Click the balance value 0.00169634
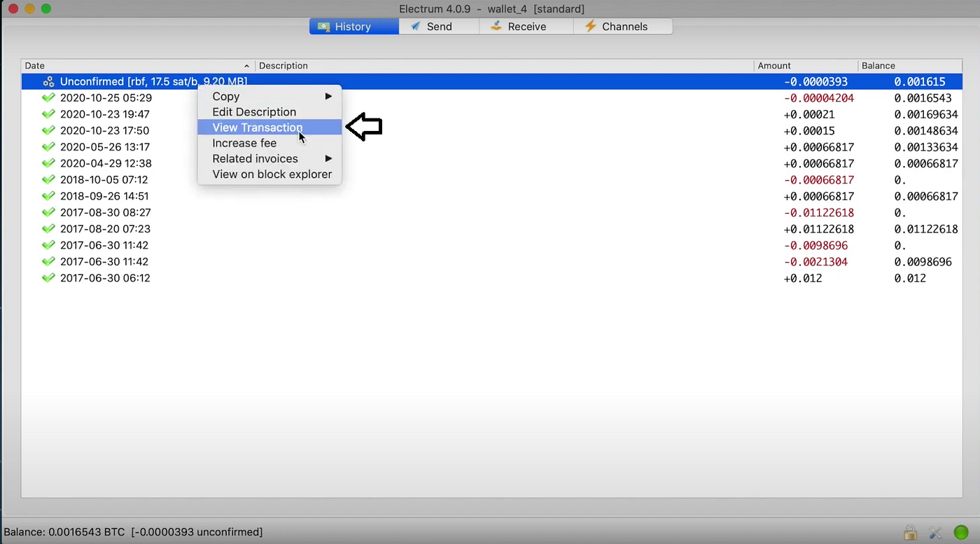 click(926, 114)
